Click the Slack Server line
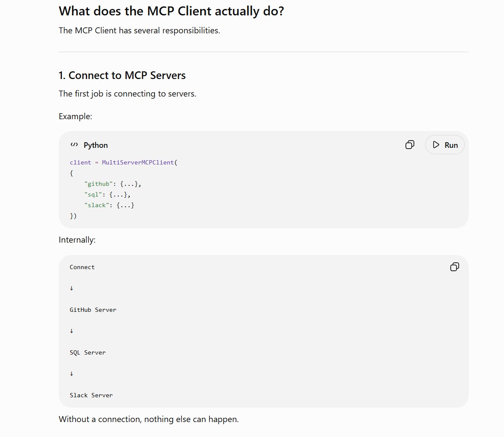 91,395
